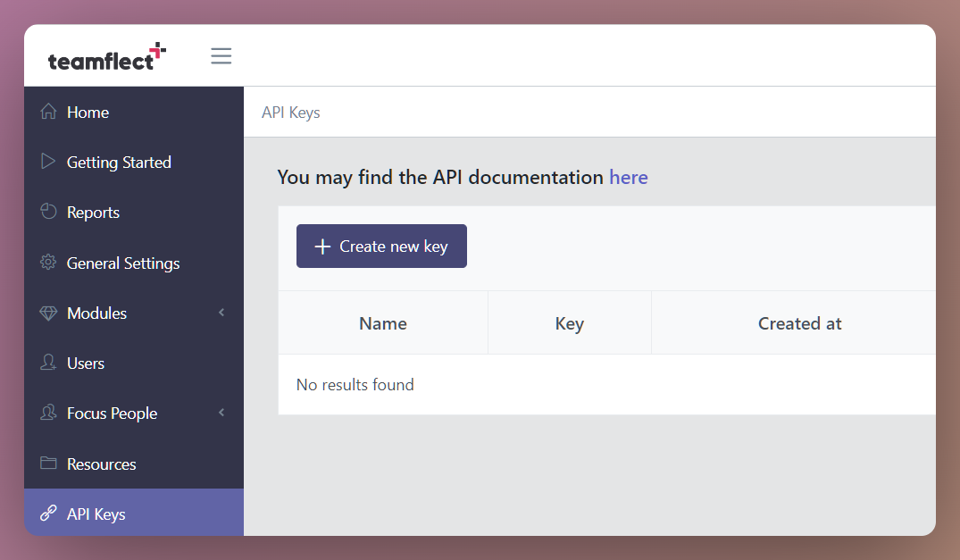Select General Settings in the sidebar menu

point(122,263)
